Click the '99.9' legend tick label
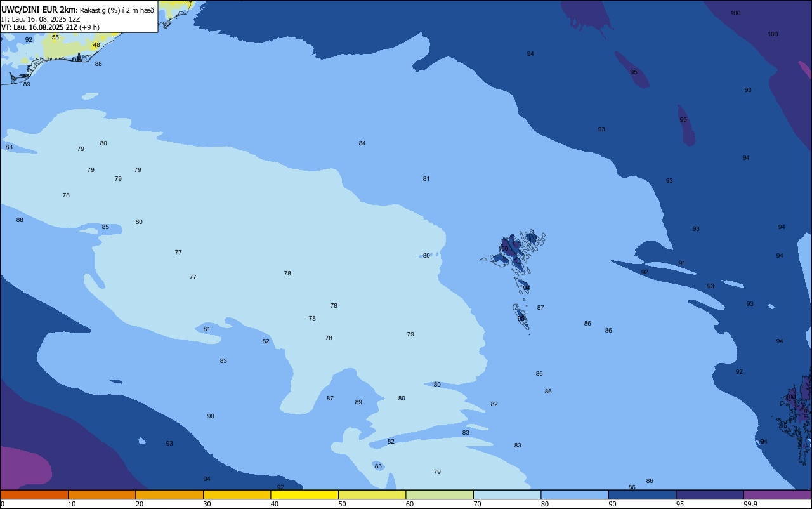Screen dimensions: 812x509 750,504
